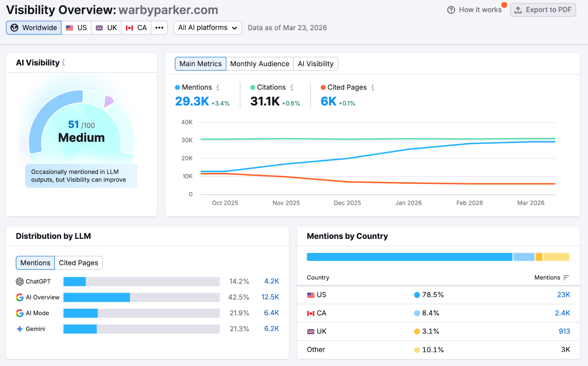The image size is (588, 366).
Task: Select the US region filter
Action: [x=76, y=28]
